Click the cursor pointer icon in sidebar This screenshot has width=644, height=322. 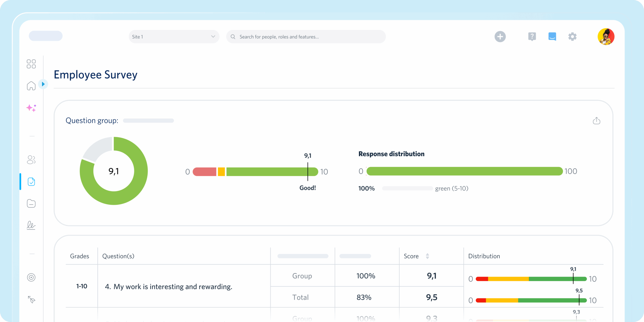pos(31,299)
